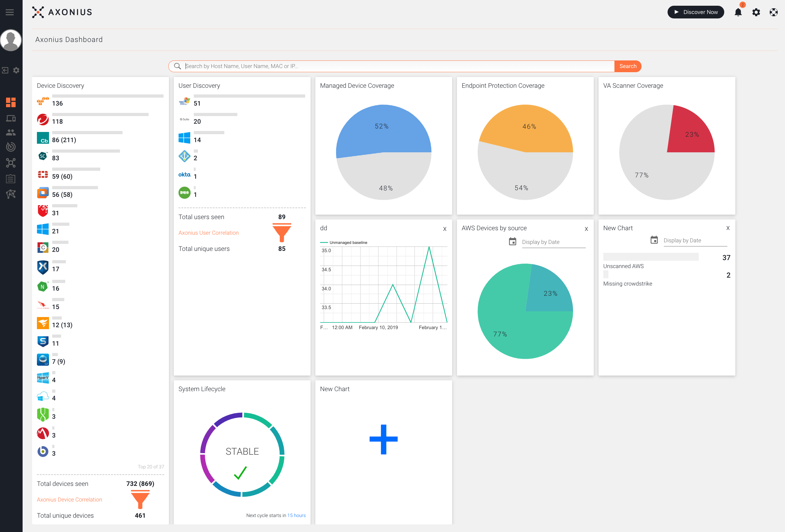Click the Top 20 of 37 label
785x532 pixels.
click(x=151, y=466)
